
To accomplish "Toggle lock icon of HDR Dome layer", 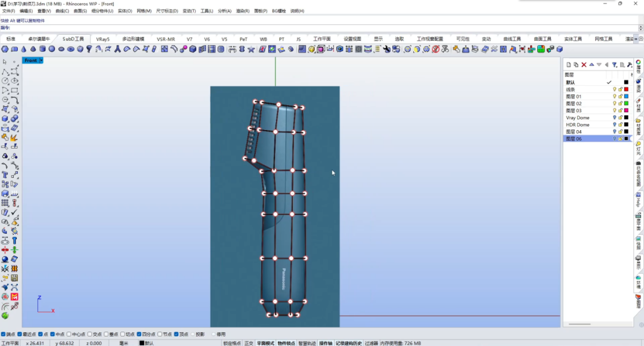I will (620, 125).
